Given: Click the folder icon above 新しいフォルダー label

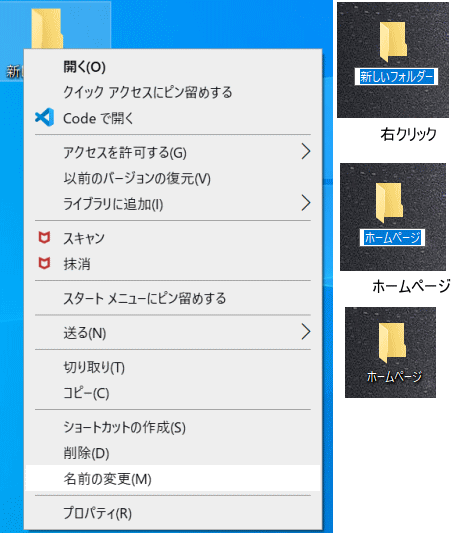Looking at the screenshot, I should click(x=393, y=42).
